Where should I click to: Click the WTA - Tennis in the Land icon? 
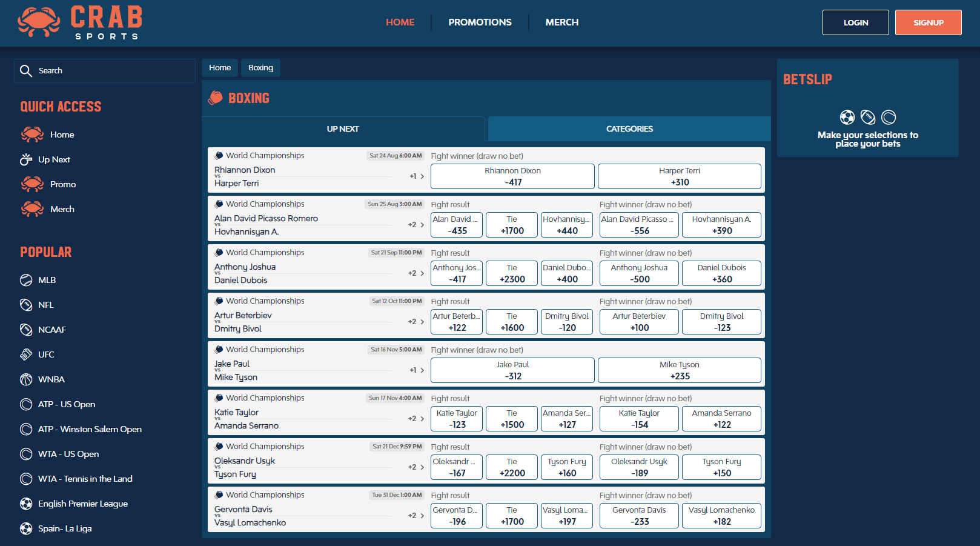coord(26,479)
